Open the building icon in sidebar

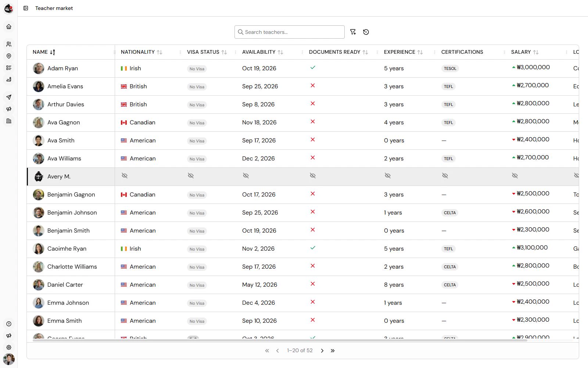point(9,121)
